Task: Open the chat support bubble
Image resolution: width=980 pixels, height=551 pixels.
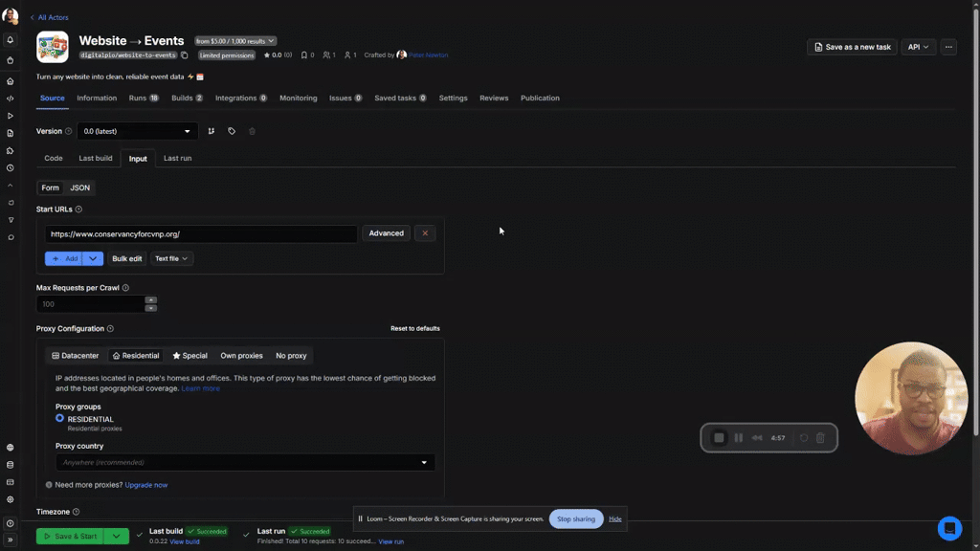Action: (949, 528)
